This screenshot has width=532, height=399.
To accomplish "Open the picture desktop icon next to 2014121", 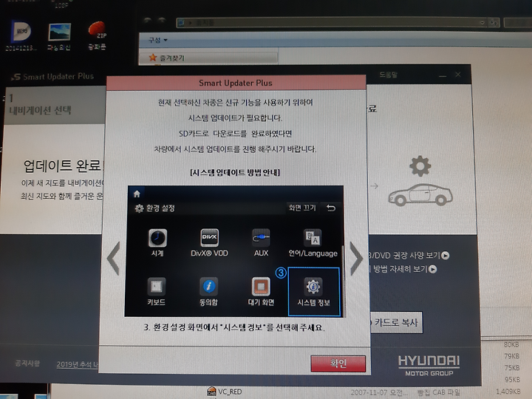I will [59, 37].
